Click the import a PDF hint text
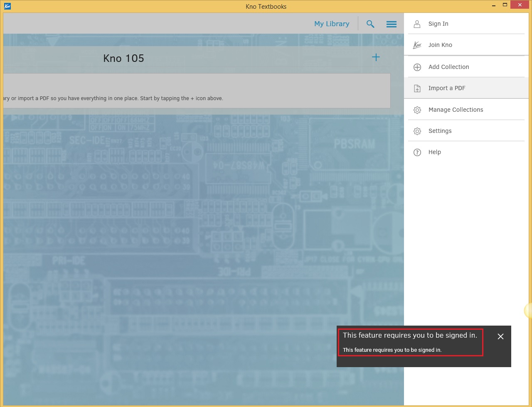The width and height of the screenshot is (532, 407). coord(113,98)
